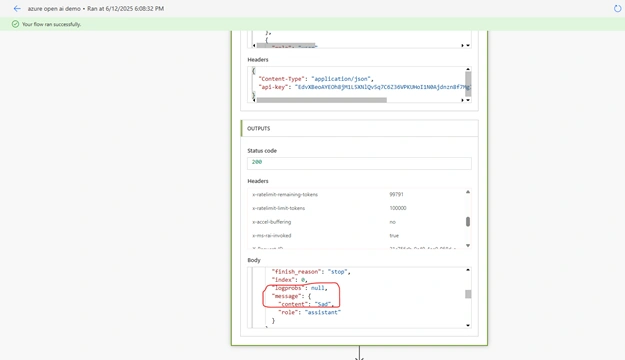Select the "application/json" value

(x=341, y=79)
